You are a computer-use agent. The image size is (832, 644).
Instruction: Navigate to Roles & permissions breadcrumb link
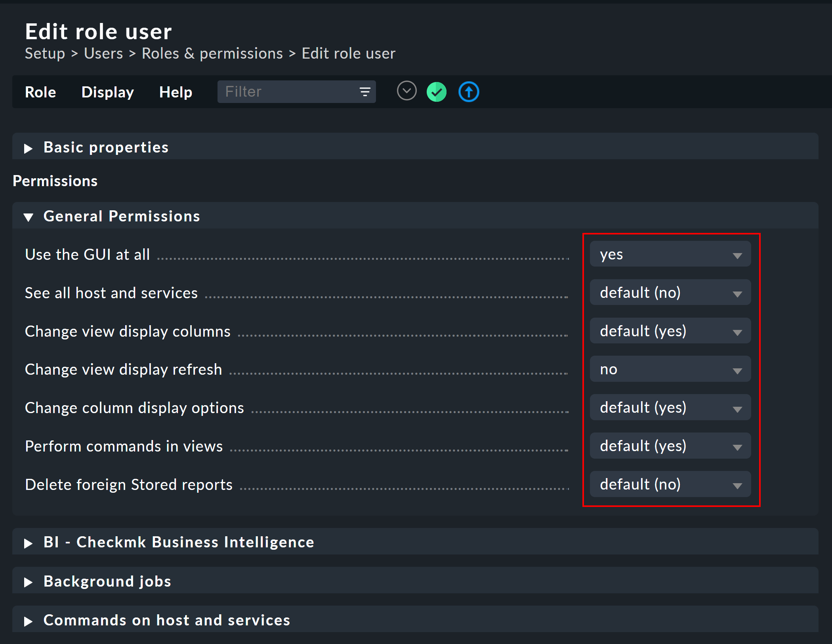pos(212,53)
